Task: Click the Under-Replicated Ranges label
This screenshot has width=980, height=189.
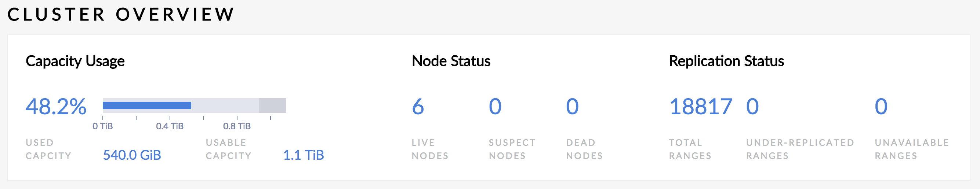Action: pyautogui.click(x=800, y=149)
